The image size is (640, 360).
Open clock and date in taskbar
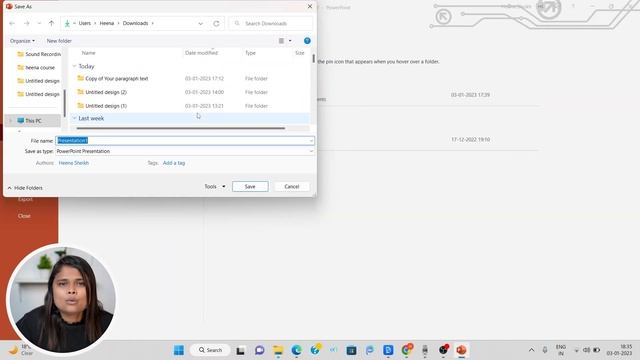point(619,350)
